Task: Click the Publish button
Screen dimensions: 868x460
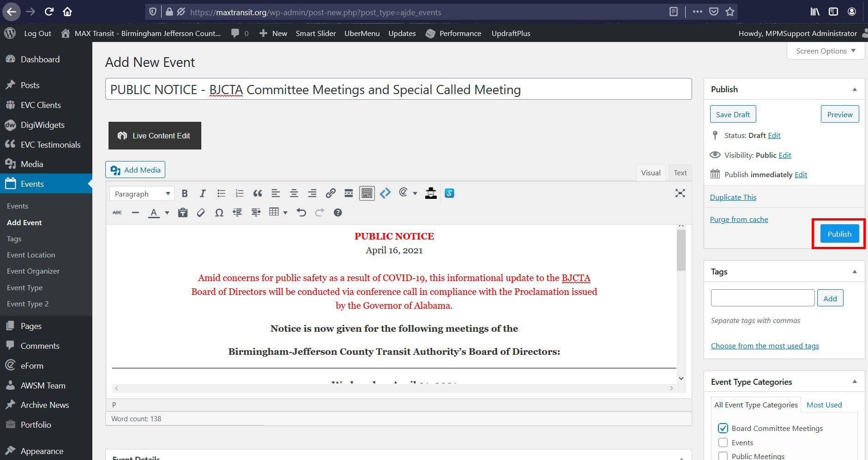Action: tap(839, 234)
